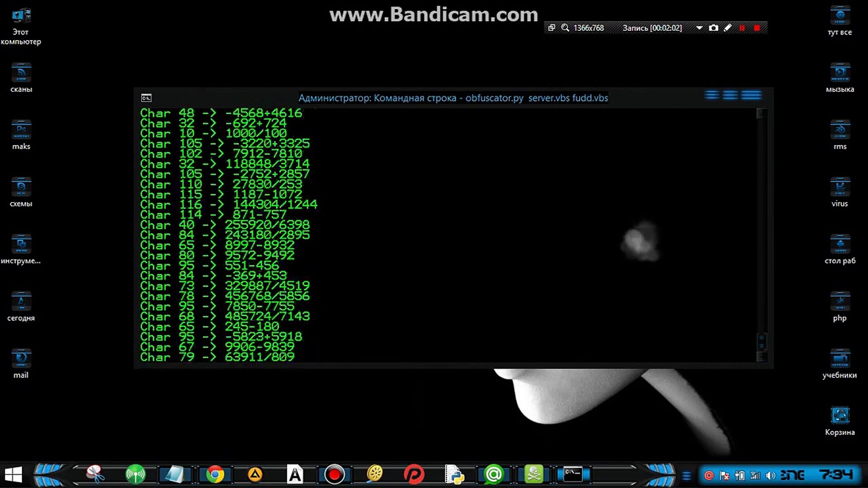Open the green skull app in taskbar

[533, 474]
